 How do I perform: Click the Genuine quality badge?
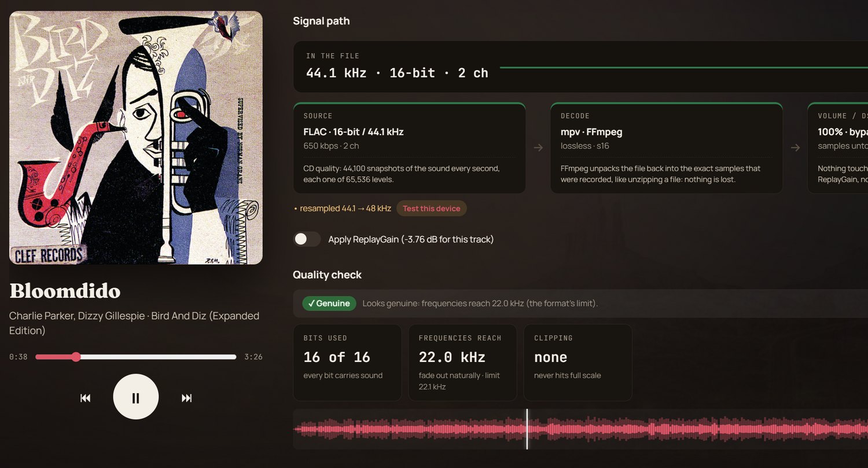329,304
